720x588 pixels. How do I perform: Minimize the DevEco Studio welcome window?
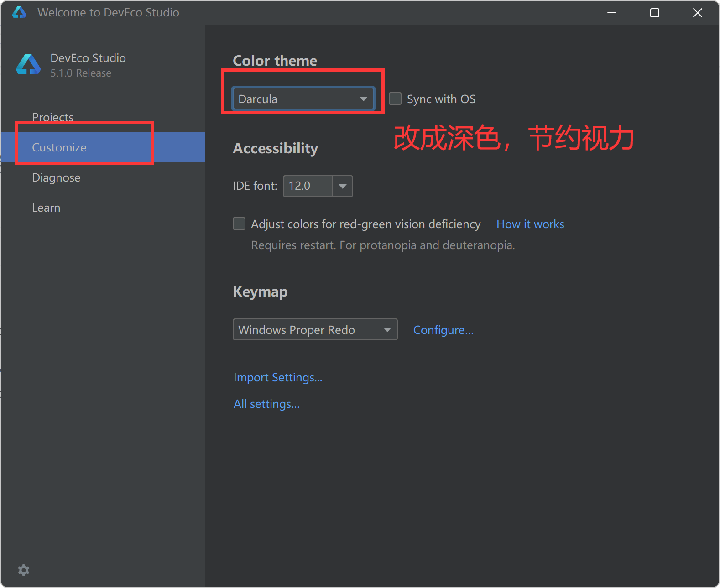612,13
